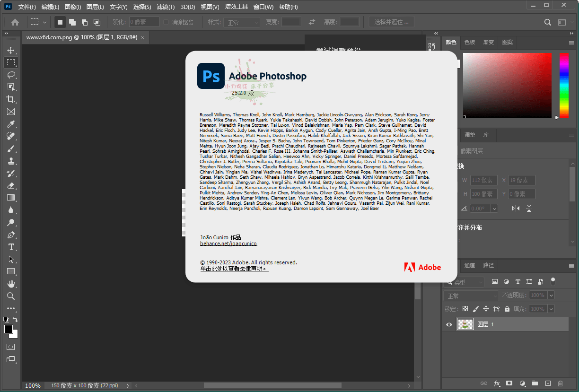579x392 pixels.
Task: Select the Type tool
Action: pyautogui.click(x=10, y=247)
